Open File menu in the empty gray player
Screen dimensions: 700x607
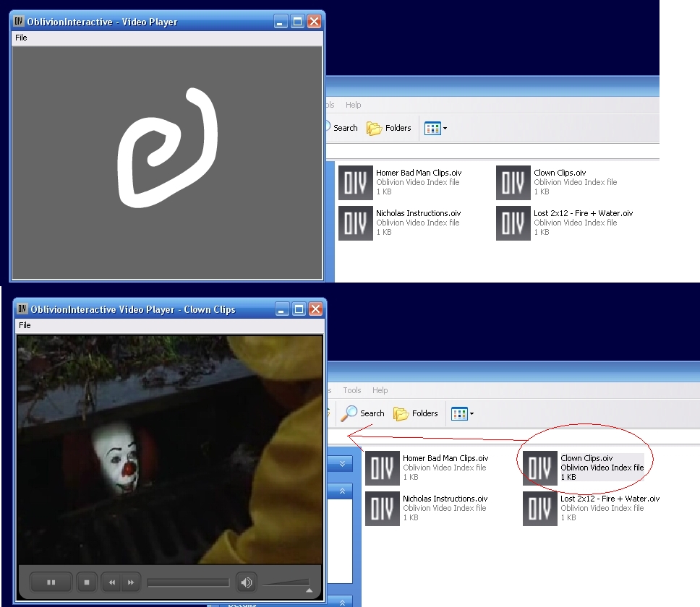(x=21, y=38)
